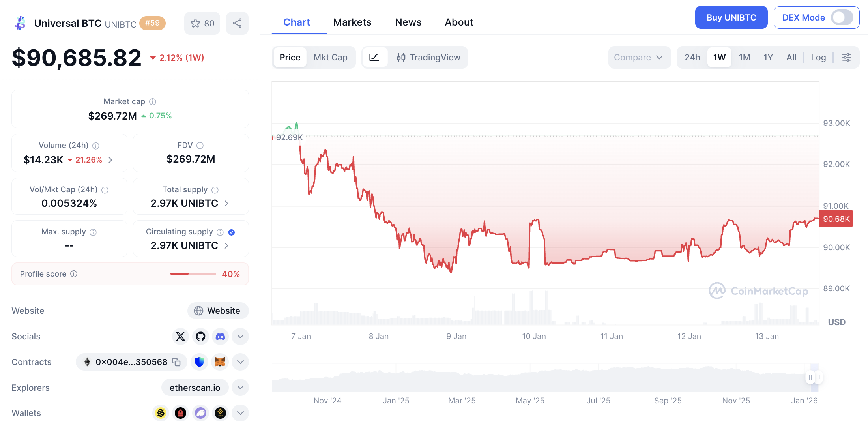
Task: Toggle the DEX Mode switch
Action: pos(842,18)
